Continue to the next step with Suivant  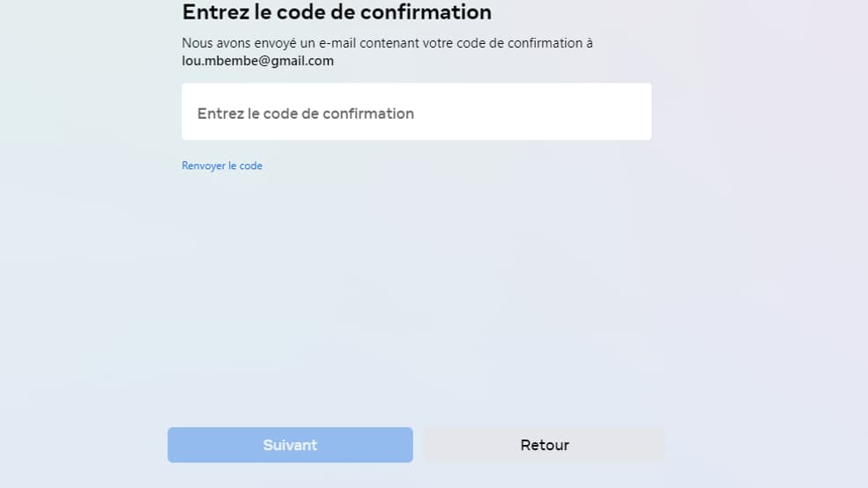click(290, 445)
